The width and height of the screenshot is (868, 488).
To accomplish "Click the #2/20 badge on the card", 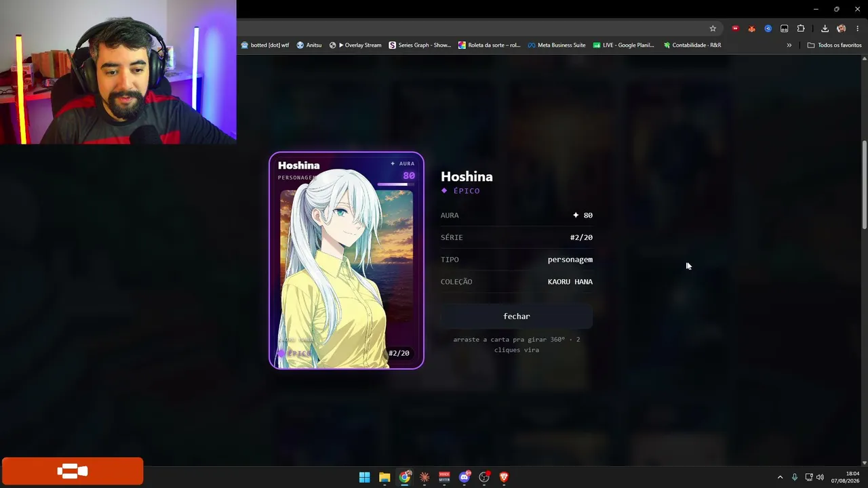I will [399, 353].
